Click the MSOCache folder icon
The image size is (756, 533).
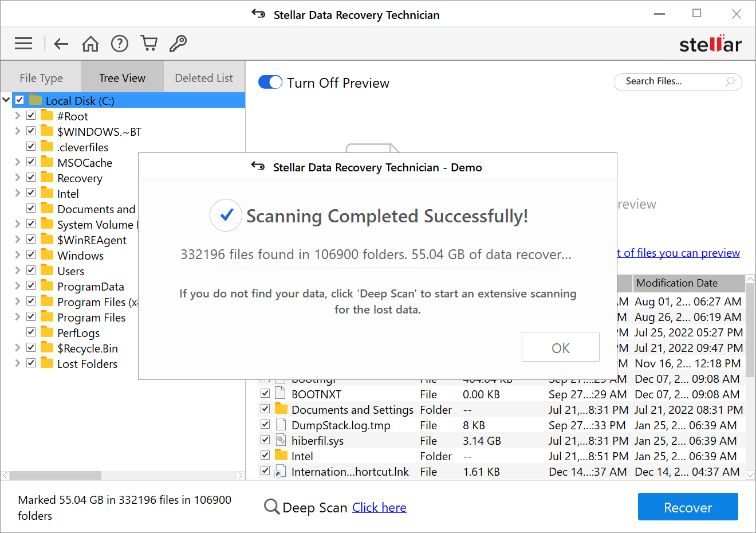[x=47, y=162]
